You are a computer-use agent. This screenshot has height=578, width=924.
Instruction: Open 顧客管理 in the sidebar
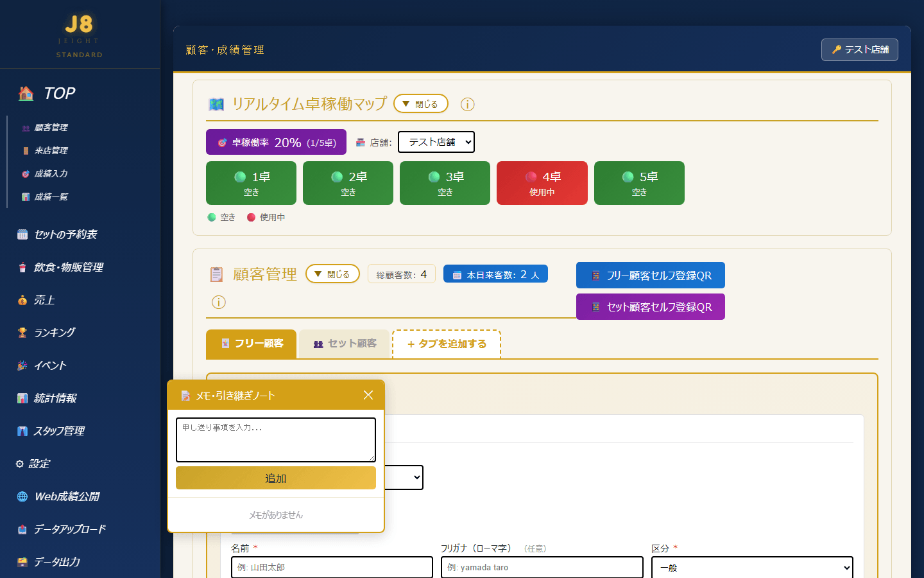(x=45, y=128)
